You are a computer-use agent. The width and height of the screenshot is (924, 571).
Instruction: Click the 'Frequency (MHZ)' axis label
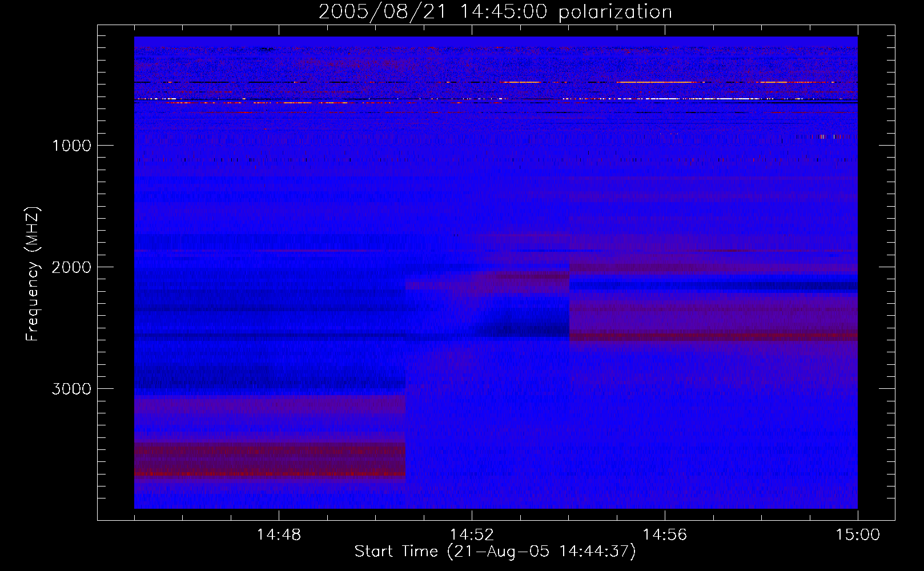pyautogui.click(x=33, y=274)
